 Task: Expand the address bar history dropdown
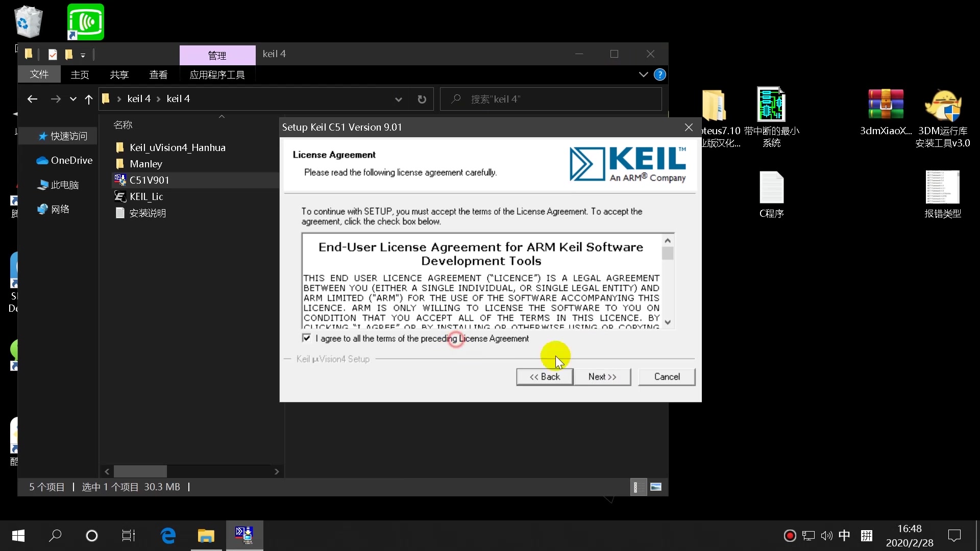coord(399,99)
